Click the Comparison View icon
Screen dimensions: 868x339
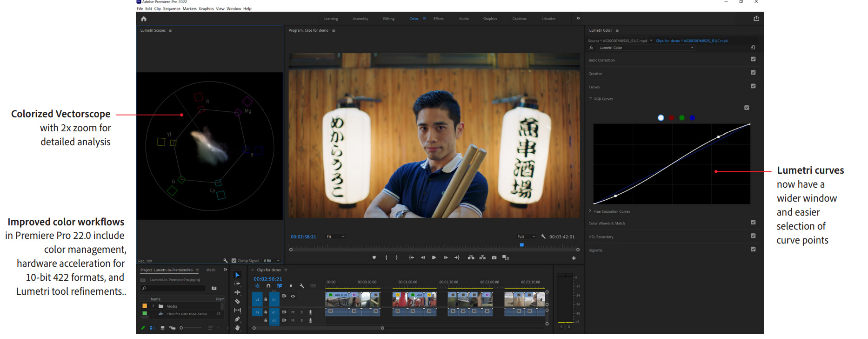click(x=505, y=258)
